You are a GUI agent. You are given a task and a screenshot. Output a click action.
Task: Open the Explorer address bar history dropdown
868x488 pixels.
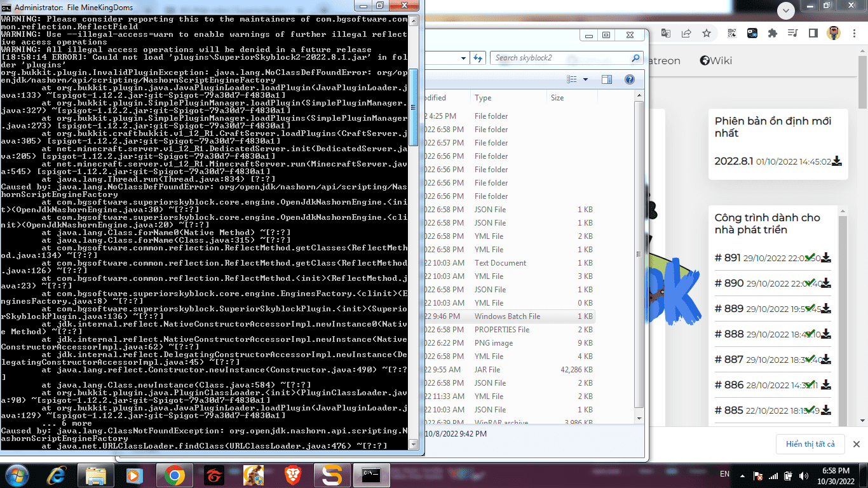[x=463, y=58]
